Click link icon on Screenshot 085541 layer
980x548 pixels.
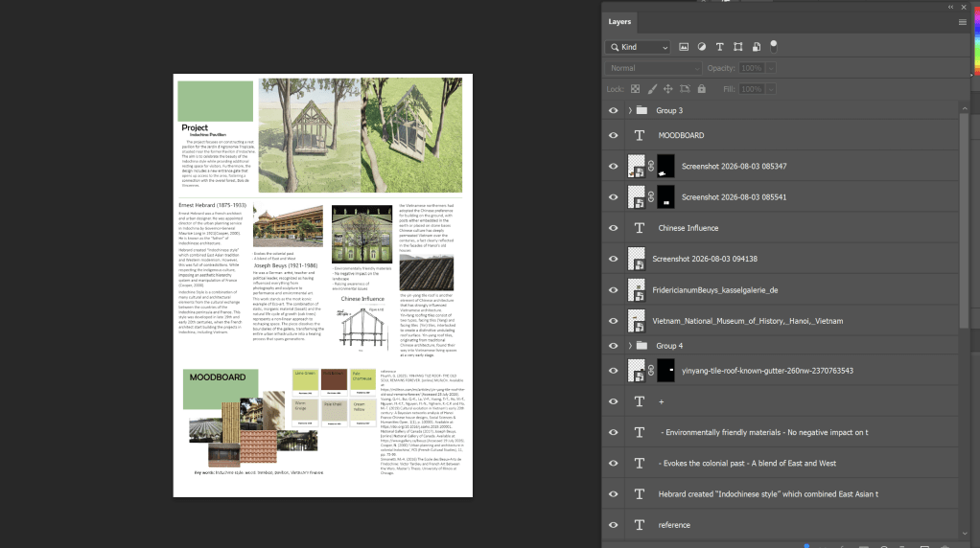tap(651, 197)
